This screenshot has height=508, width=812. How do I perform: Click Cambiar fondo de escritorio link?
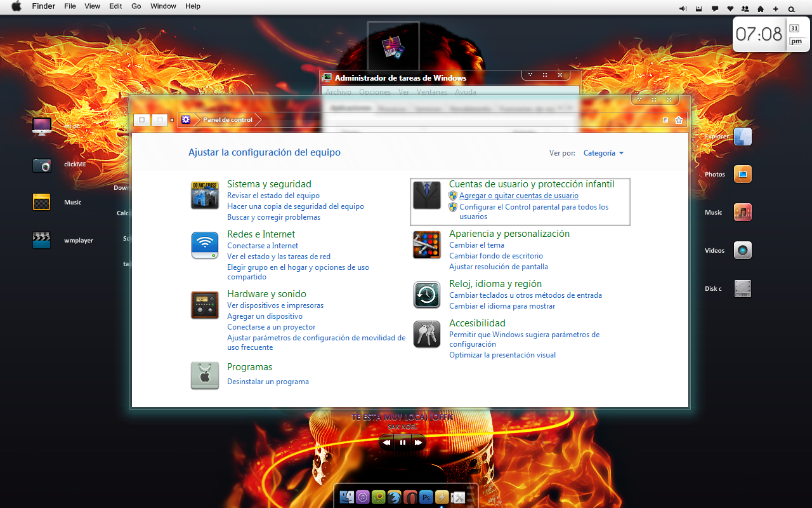click(x=496, y=256)
